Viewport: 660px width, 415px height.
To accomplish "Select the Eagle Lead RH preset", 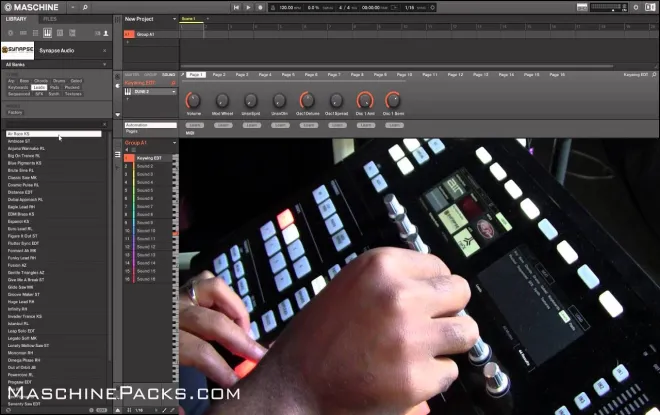I will click(x=54, y=207).
